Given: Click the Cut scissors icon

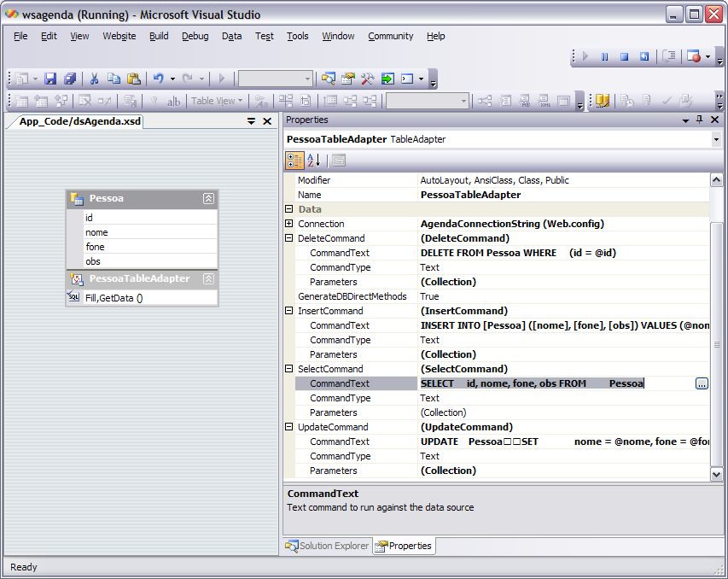Looking at the screenshot, I should [x=94, y=79].
